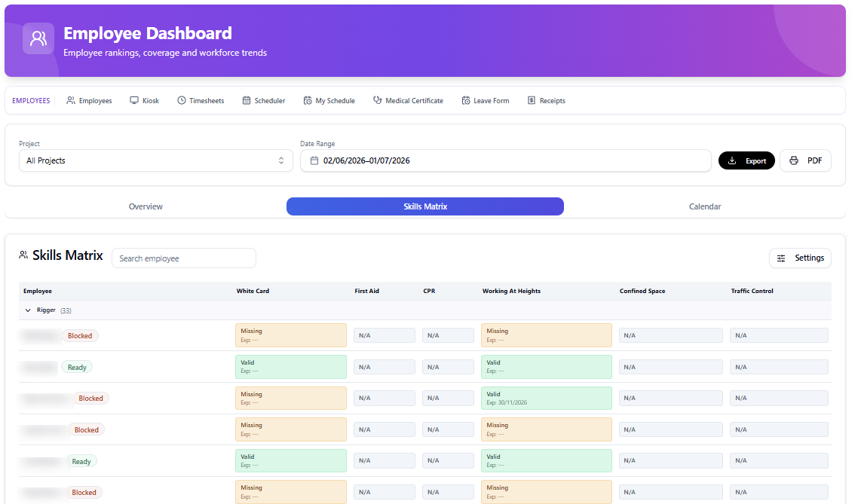Click Valid White Card cell in second row
858x504 pixels.
coord(291,367)
